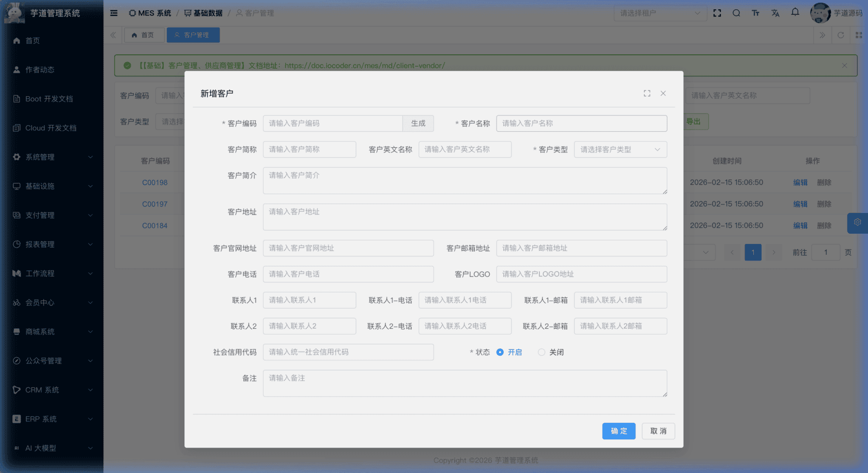
Task: Open the language translation icon
Action: [x=775, y=13]
